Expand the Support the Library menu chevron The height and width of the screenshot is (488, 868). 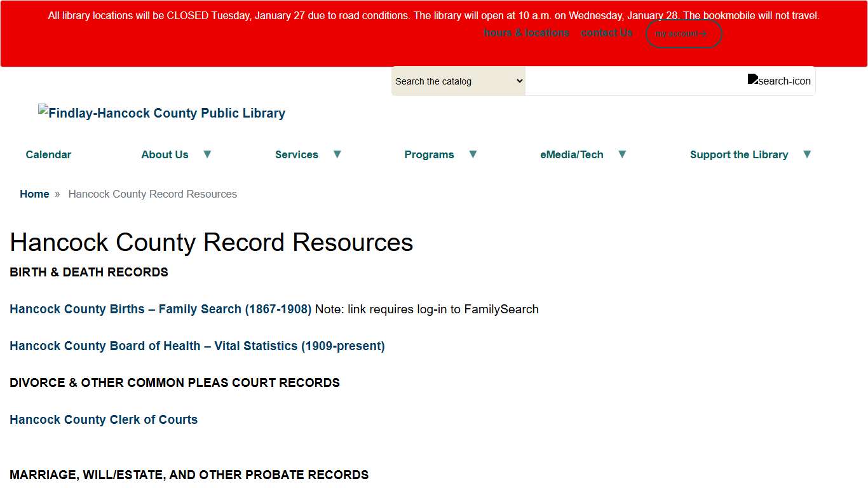tap(807, 154)
